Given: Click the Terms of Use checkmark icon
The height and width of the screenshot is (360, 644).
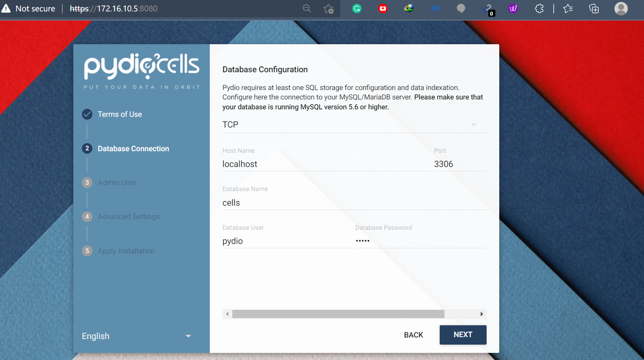Looking at the screenshot, I should click(x=87, y=114).
